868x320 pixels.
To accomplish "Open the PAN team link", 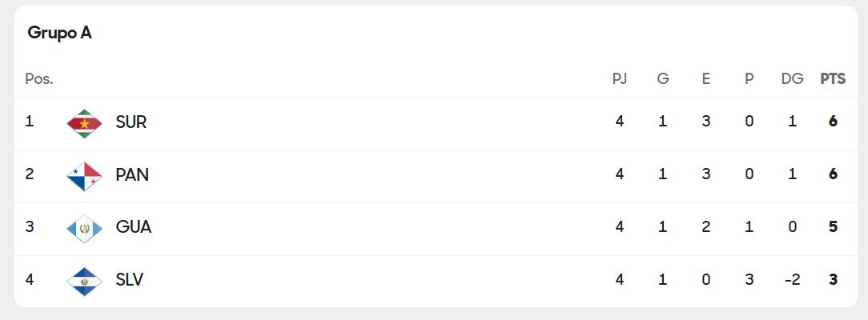I will point(132,174).
